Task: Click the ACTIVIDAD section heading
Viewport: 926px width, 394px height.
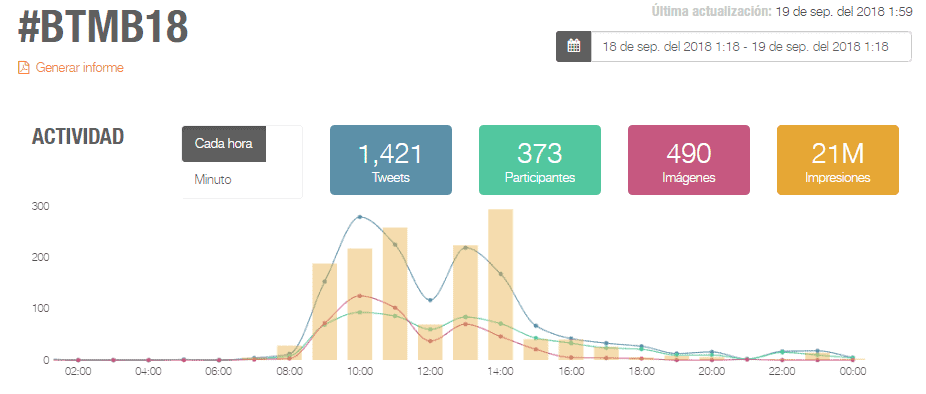Action: click(x=77, y=136)
